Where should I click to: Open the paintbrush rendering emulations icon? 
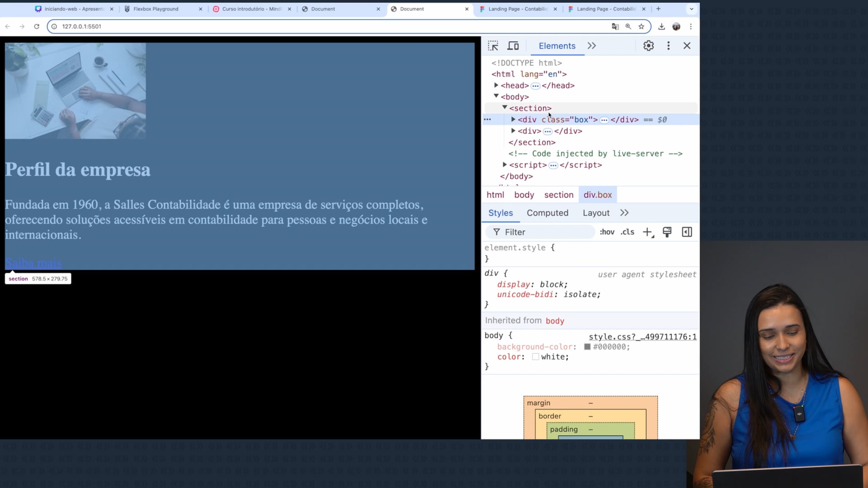(667, 232)
